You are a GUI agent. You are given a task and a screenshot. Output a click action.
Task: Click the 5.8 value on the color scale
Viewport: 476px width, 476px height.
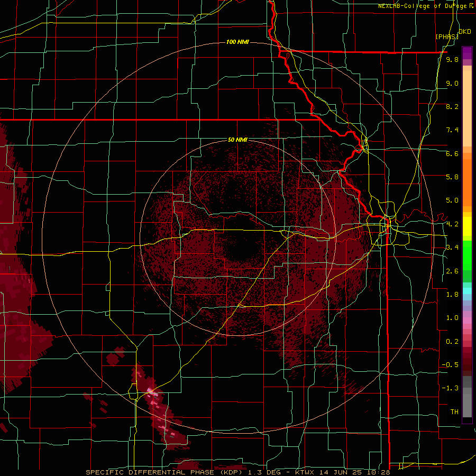pos(452,177)
